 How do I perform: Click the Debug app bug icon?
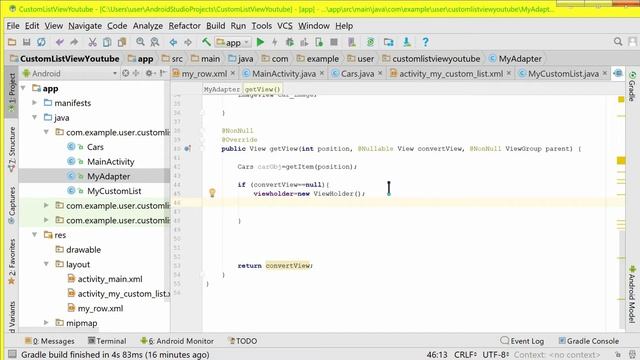point(290,42)
